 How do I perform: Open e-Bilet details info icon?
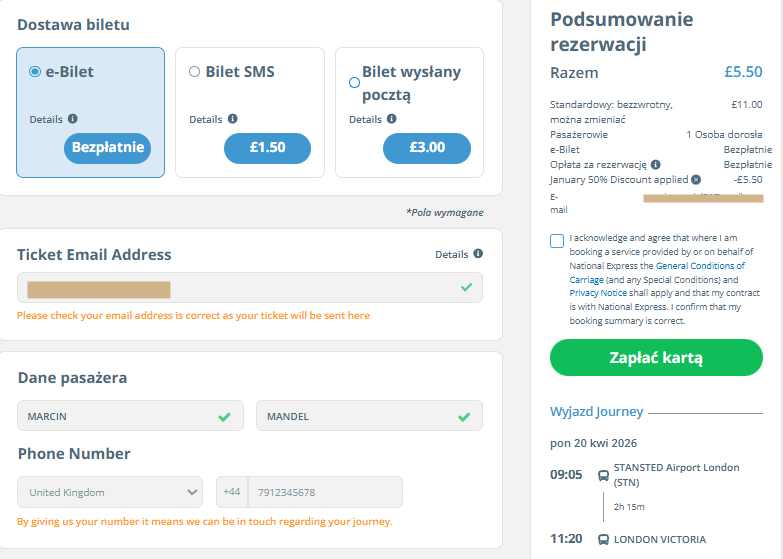[73, 119]
